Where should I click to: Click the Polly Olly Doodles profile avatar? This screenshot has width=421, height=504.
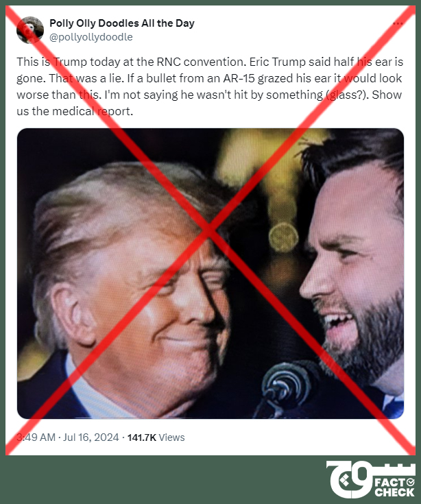click(30, 30)
